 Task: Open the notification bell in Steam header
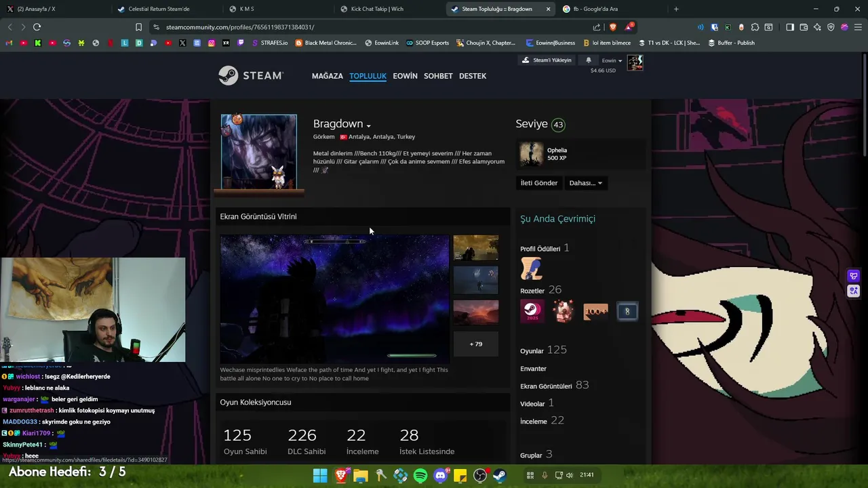[589, 60]
